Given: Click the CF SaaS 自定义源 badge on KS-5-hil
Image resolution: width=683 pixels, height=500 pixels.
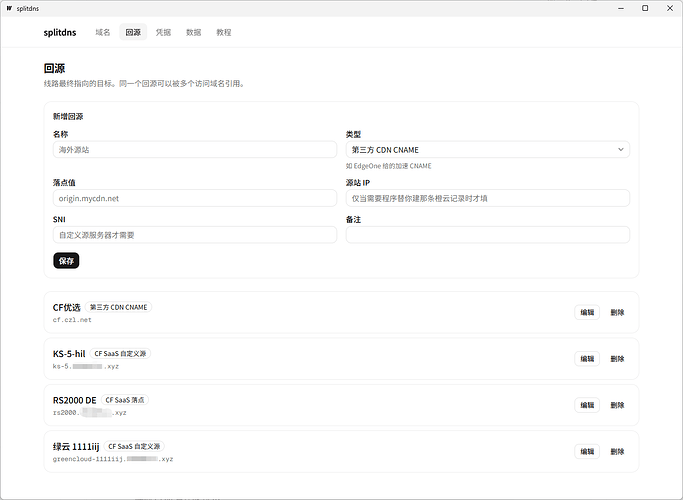Looking at the screenshot, I should [120, 354].
